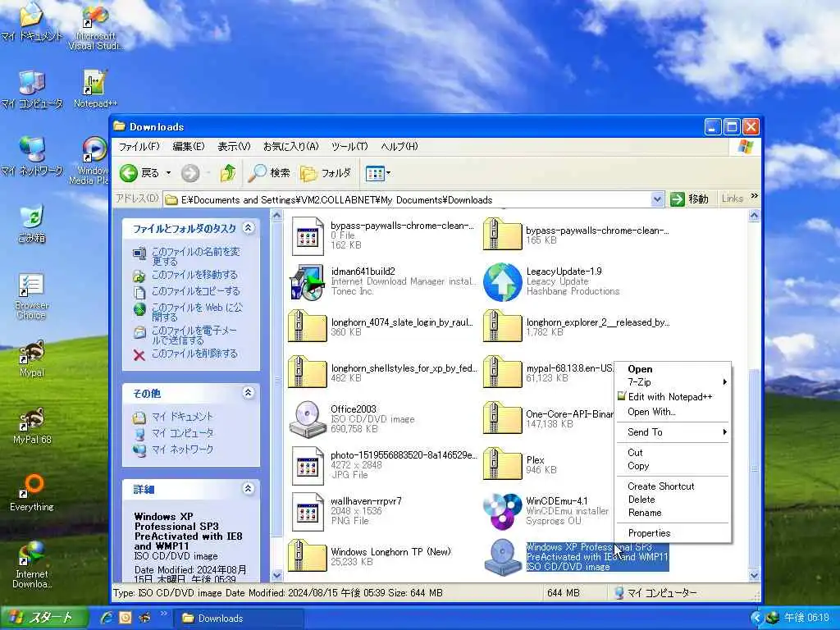The image size is (840, 630).
Task: Open the File menu
Action: pyautogui.click(x=139, y=146)
